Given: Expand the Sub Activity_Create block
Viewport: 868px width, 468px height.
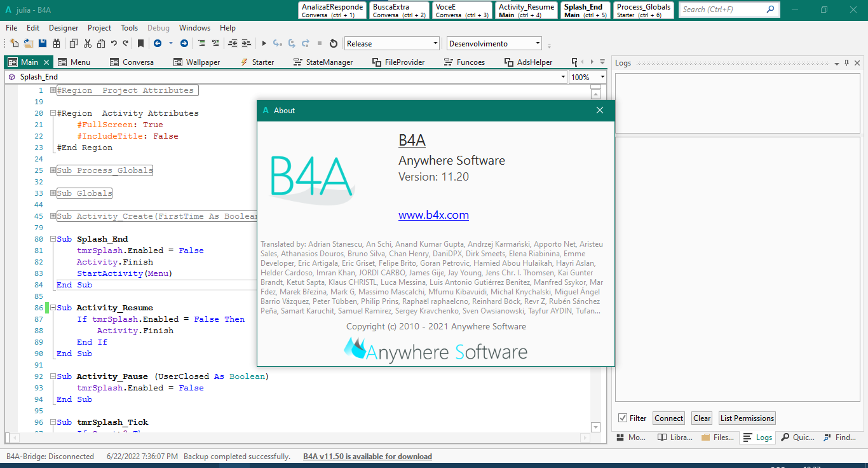Looking at the screenshot, I should pos(53,216).
